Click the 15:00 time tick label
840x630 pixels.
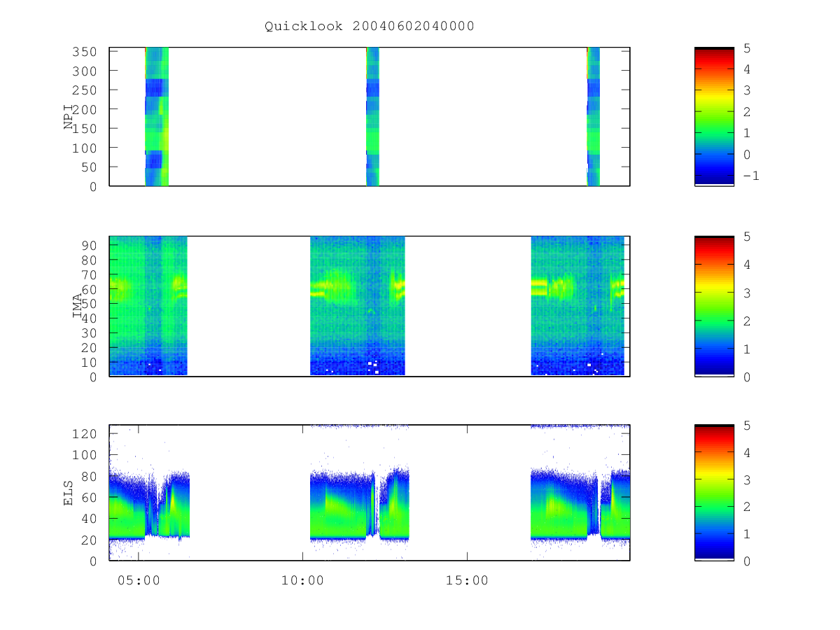click(467, 580)
